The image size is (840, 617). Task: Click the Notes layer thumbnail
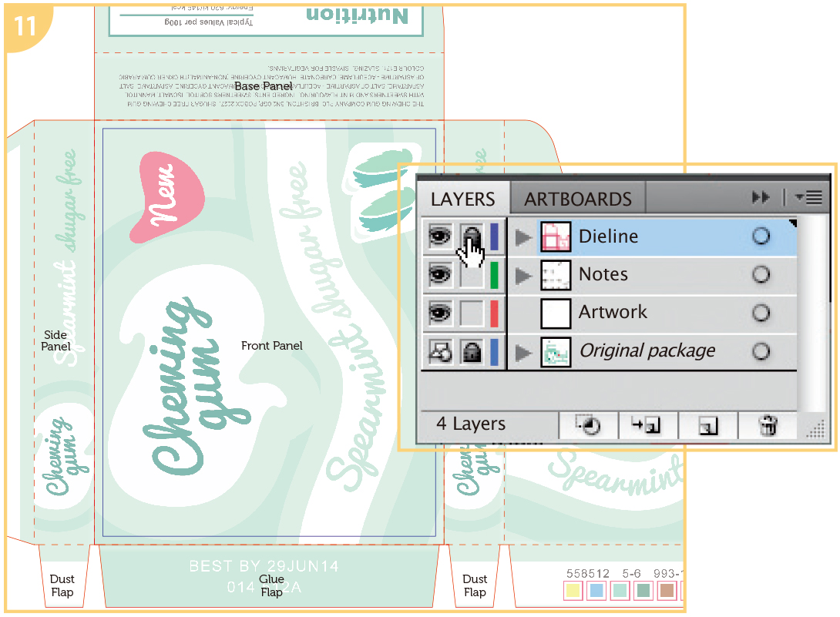(556, 275)
